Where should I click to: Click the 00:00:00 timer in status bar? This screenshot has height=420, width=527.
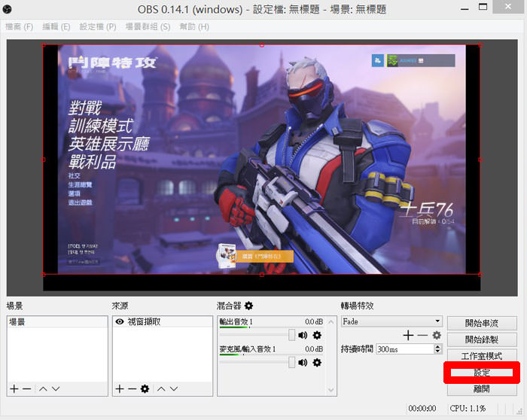coord(422,408)
